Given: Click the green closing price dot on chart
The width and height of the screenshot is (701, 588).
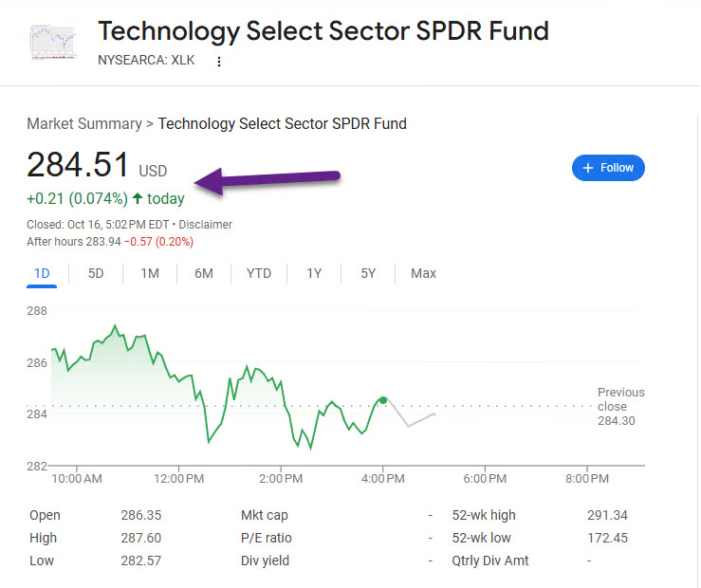Looking at the screenshot, I should pyautogui.click(x=383, y=400).
